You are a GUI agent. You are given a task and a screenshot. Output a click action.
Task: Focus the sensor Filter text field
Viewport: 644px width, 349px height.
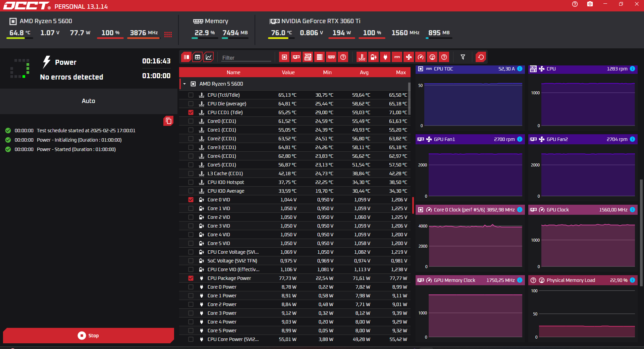pyautogui.click(x=246, y=58)
